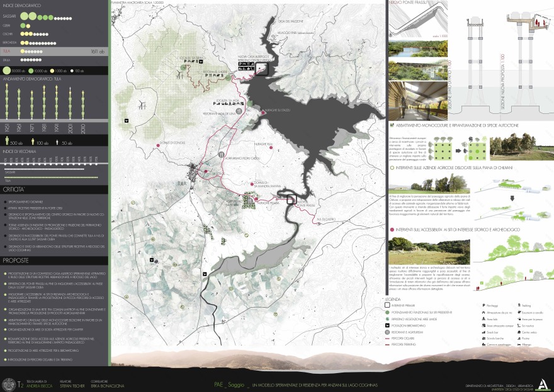
Task: Click the Nuovo Ponte Frassu title
Action: [x=414, y=4]
